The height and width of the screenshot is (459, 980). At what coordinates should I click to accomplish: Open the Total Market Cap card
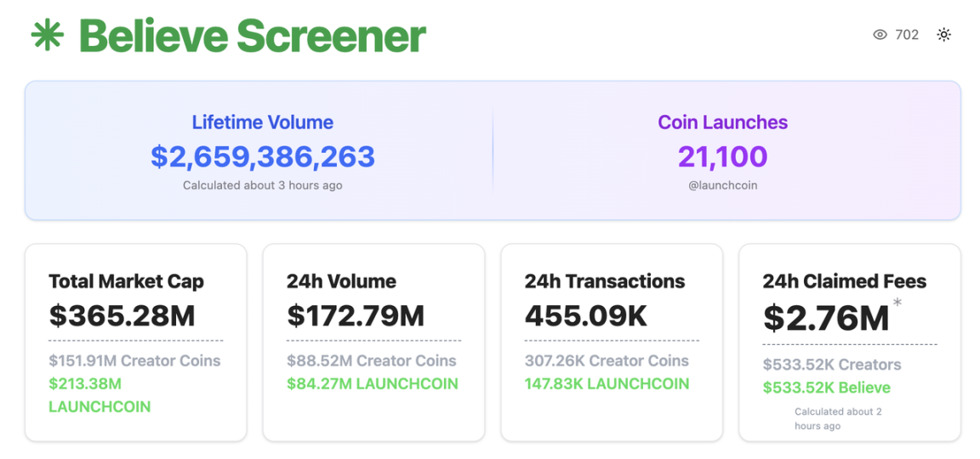pos(135,343)
